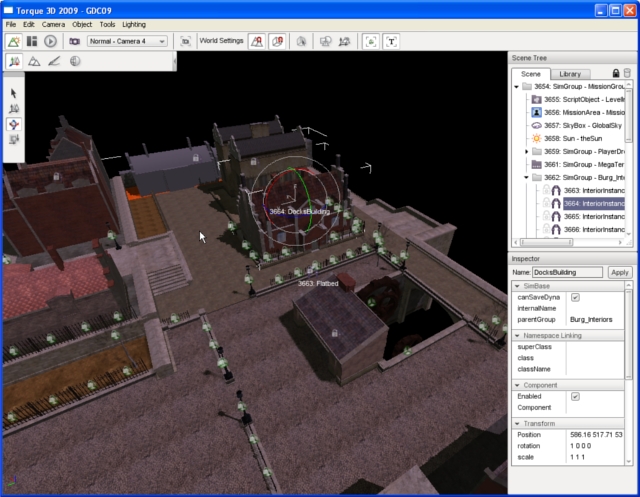
Task: Click the play mission button in toolbar
Action: pyautogui.click(x=50, y=41)
